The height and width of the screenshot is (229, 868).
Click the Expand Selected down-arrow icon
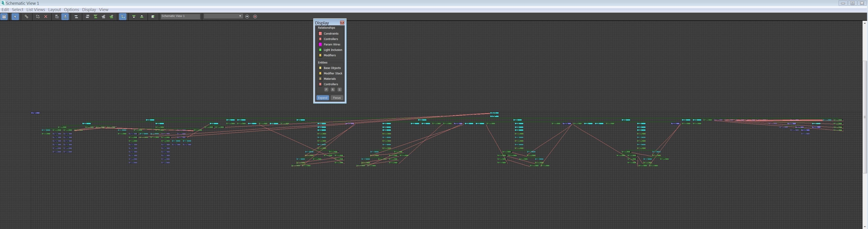[x=134, y=17]
